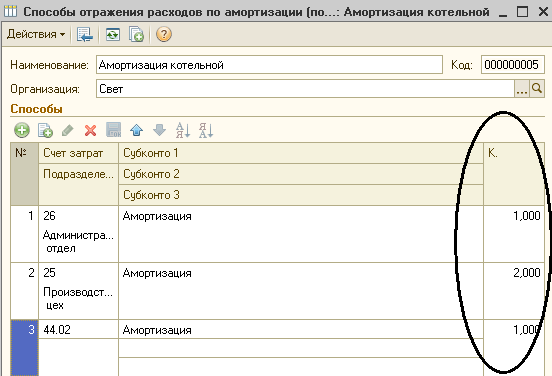Select row number 3 marker
The height and width of the screenshot is (376, 552).
pyautogui.click(x=24, y=348)
